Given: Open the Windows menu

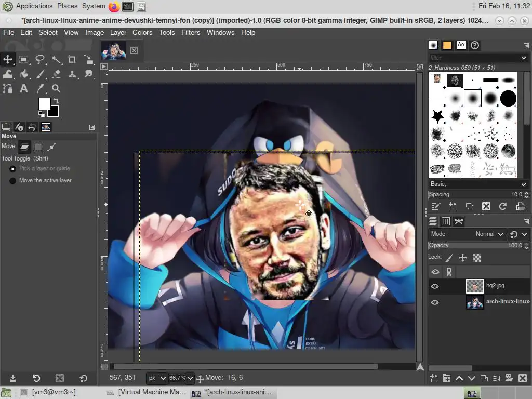Looking at the screenshot, I should 220,33.
